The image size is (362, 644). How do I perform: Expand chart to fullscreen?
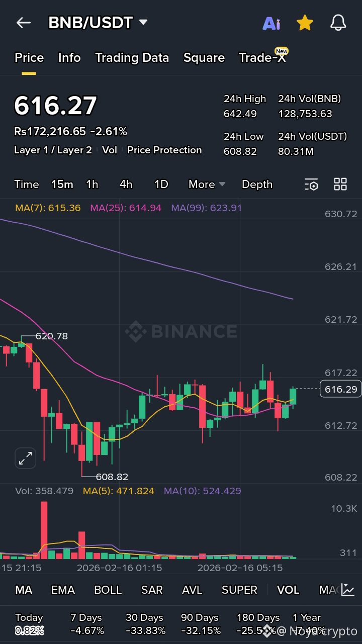pos(25,458)
